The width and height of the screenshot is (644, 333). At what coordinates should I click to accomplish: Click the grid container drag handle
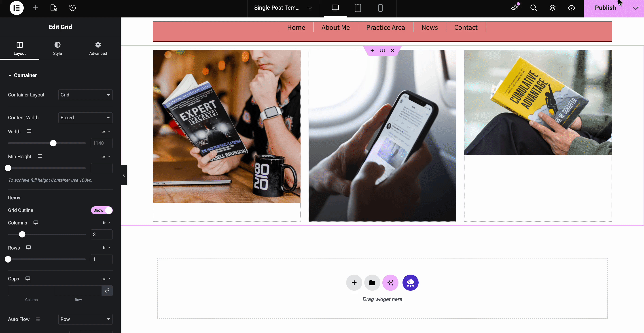point(382,51)
